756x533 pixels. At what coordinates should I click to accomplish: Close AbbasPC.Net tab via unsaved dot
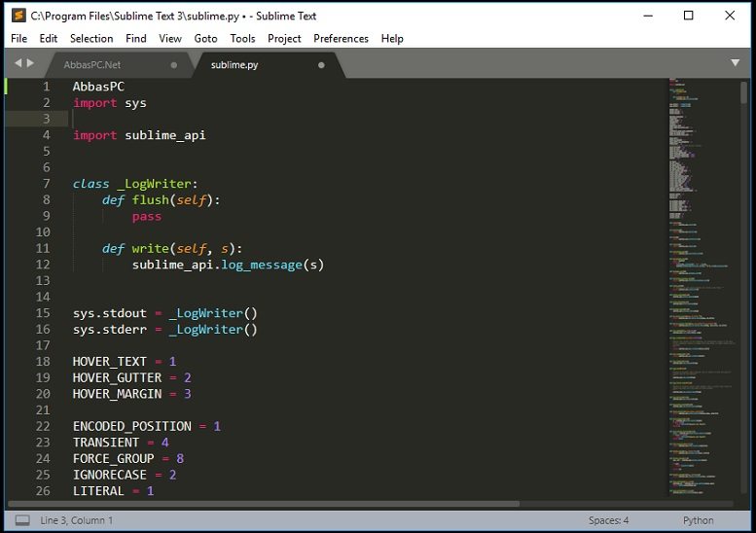(x=174, y=65)
